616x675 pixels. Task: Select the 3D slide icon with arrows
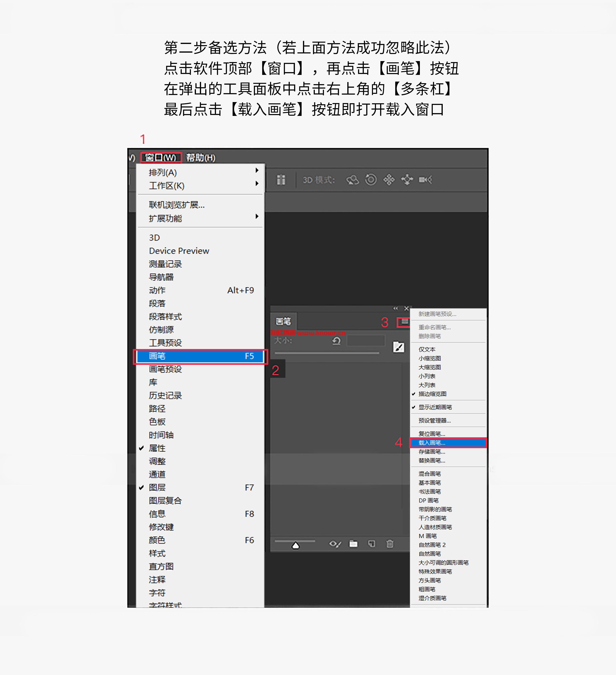[x=407, y=180]
